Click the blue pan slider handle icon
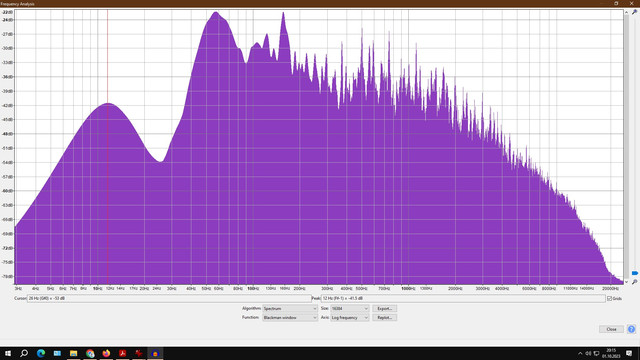This screenshot has height=360, width=640. coord(634,273)
